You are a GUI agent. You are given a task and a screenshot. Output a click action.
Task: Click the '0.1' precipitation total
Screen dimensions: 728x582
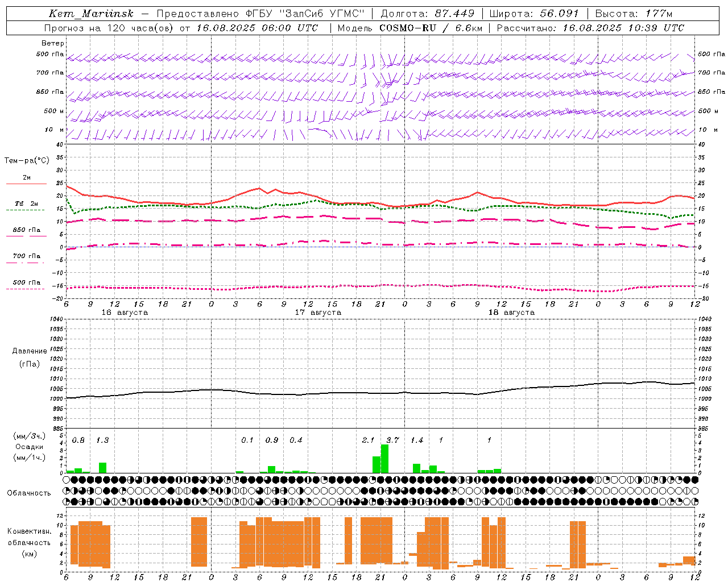[x=247, y=440]
